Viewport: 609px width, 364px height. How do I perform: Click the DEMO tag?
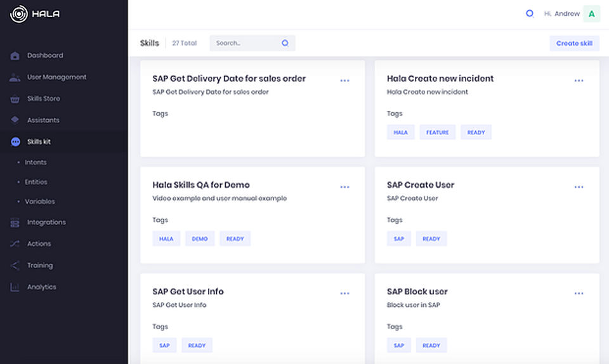point(200,238)
